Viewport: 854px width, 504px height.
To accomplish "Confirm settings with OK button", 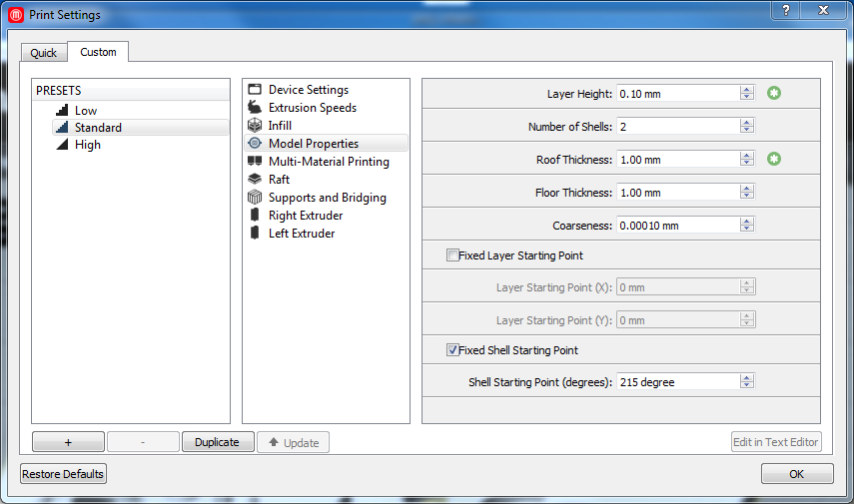I will [x=797, y=473].
